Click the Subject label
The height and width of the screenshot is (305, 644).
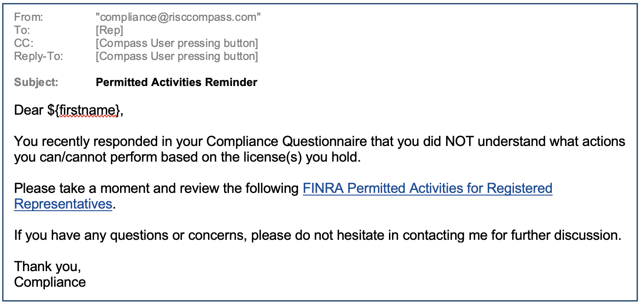click(x=36, y=82)
